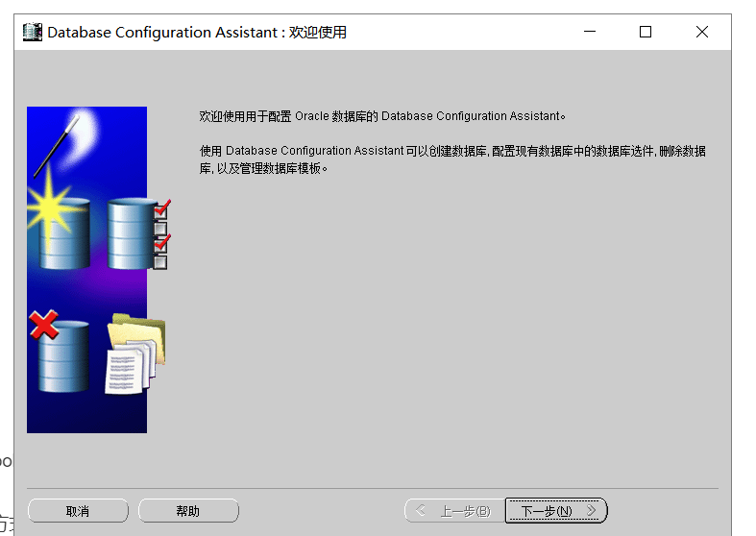Click the template folder with documents graphic
Image resolution: width=756 pixels, height=536 pixels.
[135, 353]
